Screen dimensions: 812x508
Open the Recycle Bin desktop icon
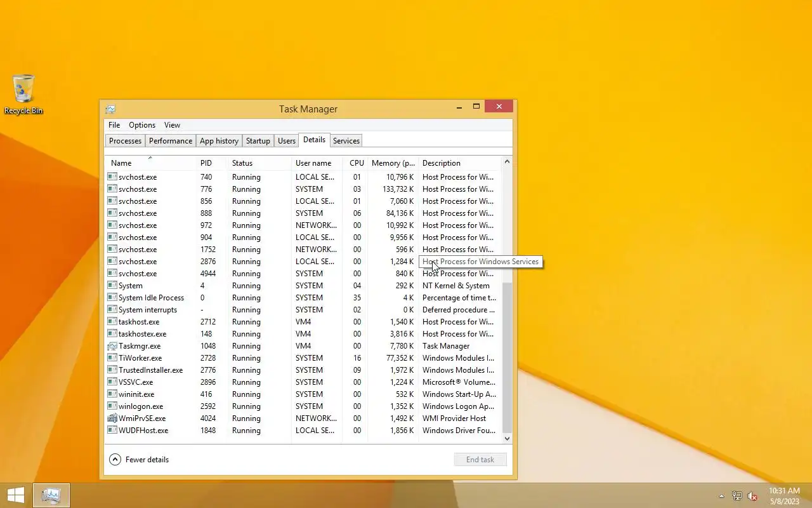point(23,94)
